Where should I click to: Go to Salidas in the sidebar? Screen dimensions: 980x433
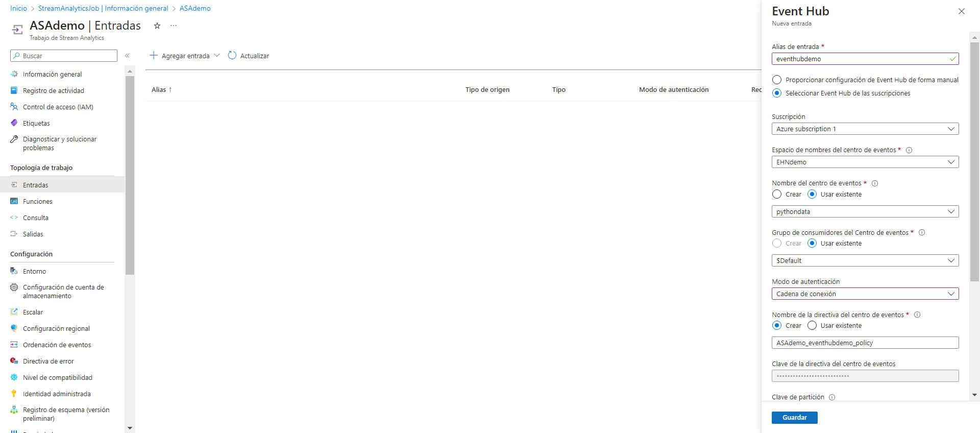tap(33, 234)
